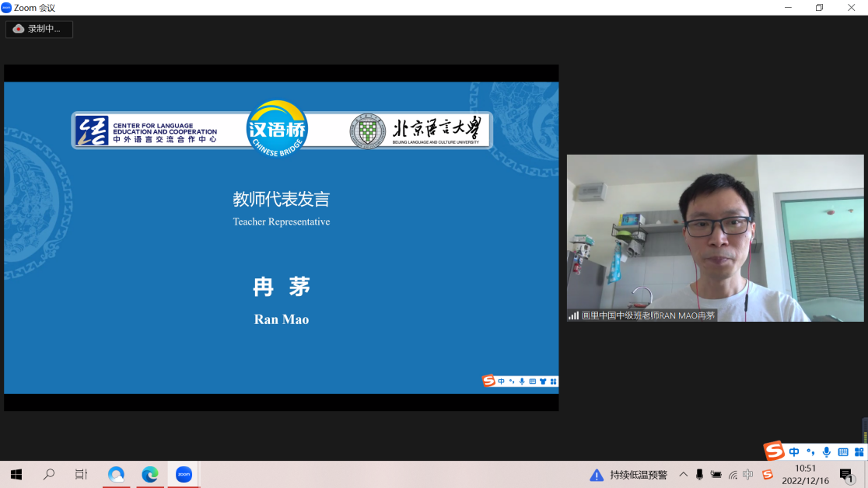868x488 pixels.
Task: Open the Wi-Fi network tray icon
Action: click(x=733, y=475)
